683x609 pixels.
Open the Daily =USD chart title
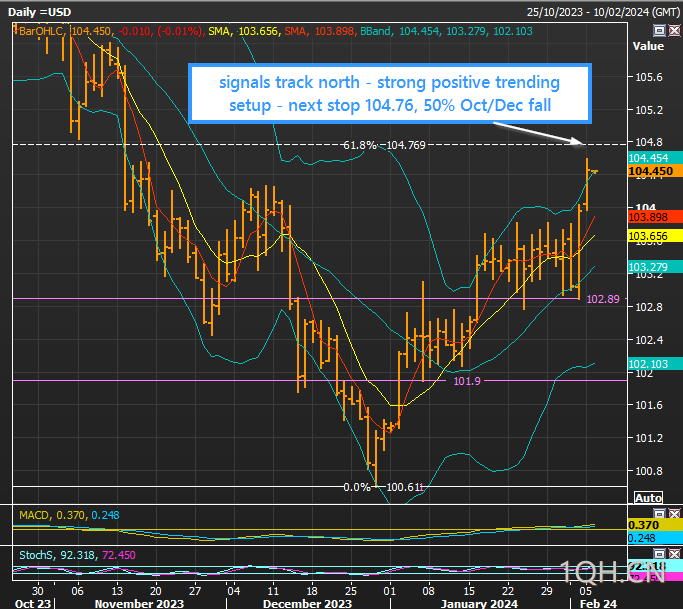(44, 10)
